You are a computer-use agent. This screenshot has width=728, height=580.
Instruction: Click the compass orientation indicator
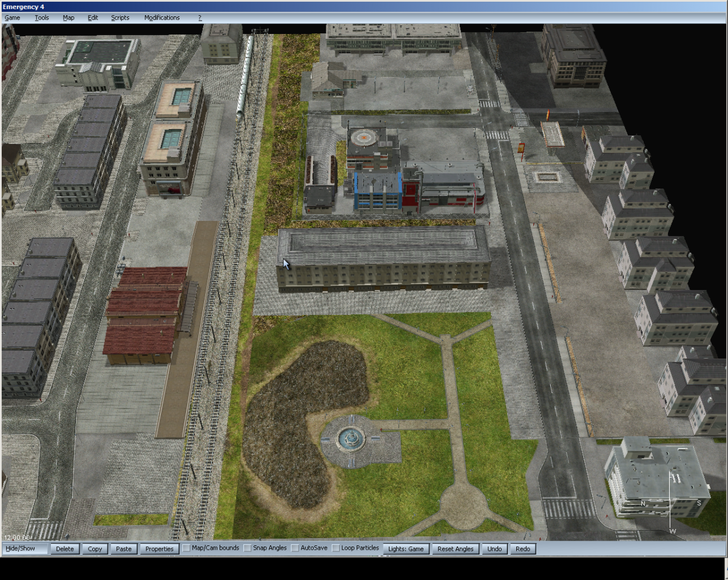click(672, 504)
